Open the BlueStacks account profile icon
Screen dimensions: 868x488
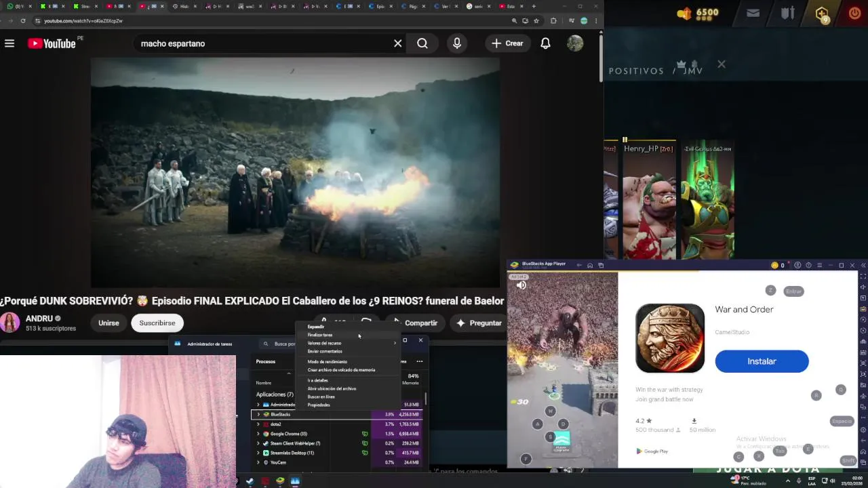click(x=797, y=265)
